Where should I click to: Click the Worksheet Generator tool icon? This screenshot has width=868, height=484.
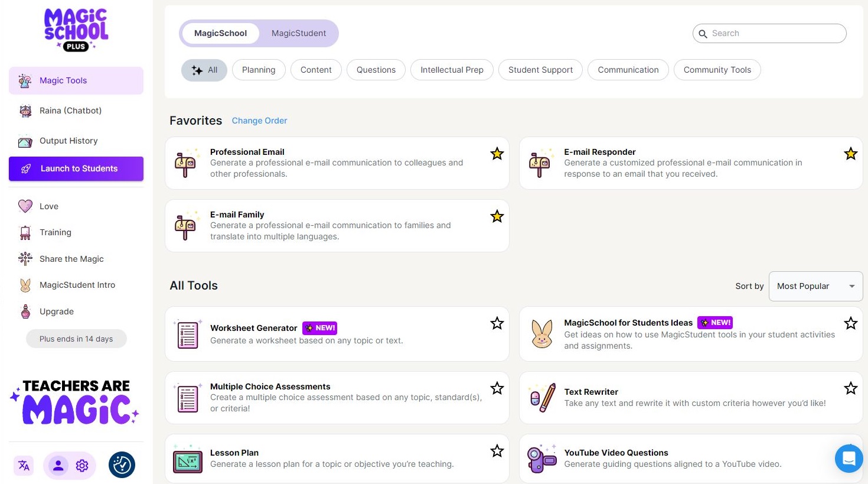click(187, 334)
